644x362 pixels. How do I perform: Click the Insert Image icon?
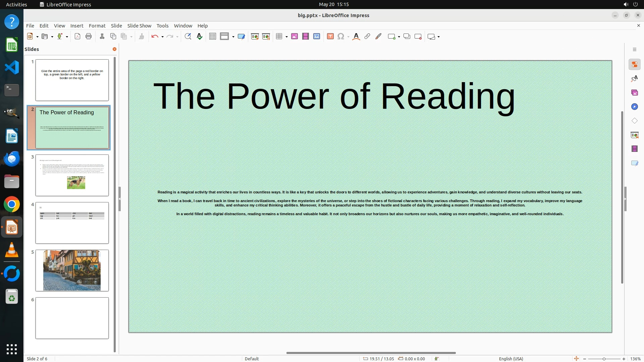pyautogui.click(x=294, y=37)
